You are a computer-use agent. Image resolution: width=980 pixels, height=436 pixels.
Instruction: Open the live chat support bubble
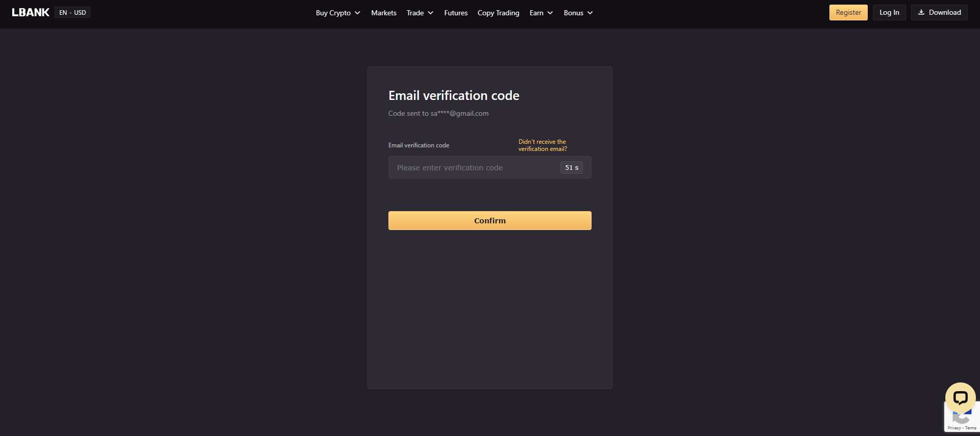pos(960,398)
